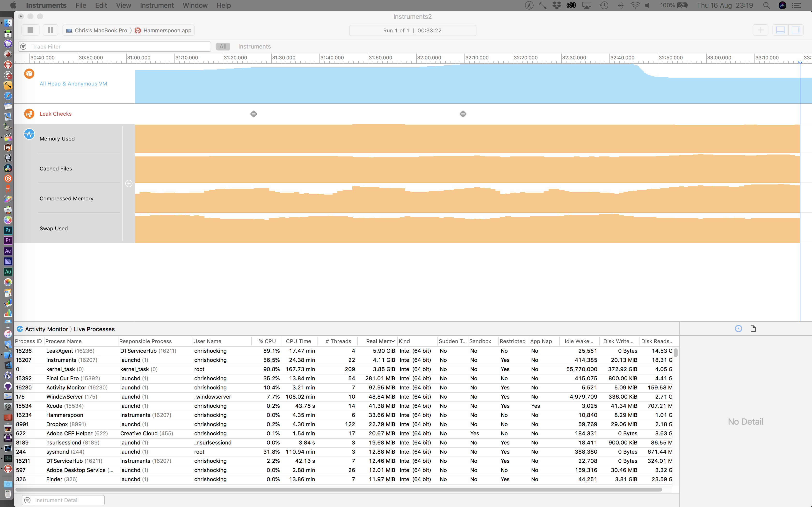Select the Swap Used track
The image size is (812, 507).
[x=53, y=228]
